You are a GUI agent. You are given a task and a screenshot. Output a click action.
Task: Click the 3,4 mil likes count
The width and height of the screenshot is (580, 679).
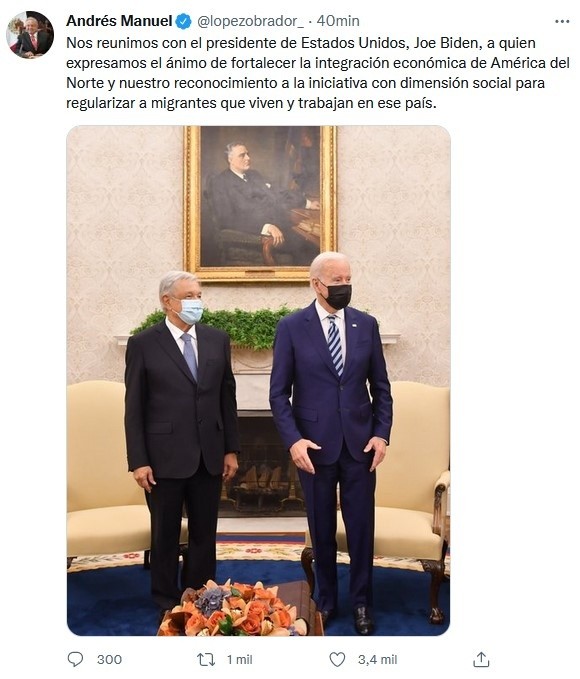point(377,660)
